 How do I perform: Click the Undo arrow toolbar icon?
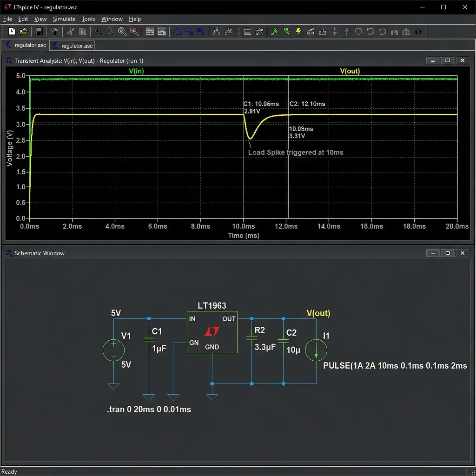click(x=370, y=31)
